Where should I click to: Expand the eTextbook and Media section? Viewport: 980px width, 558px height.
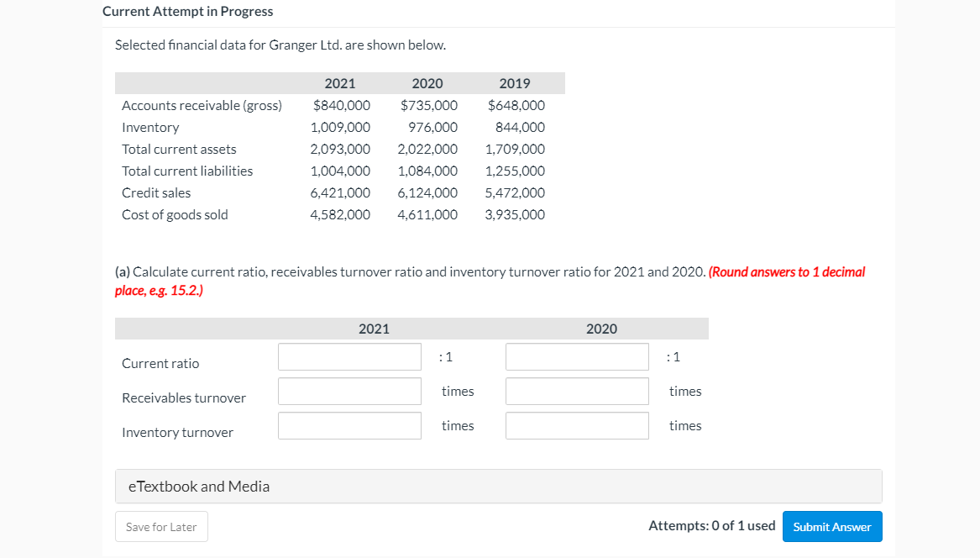498,486
